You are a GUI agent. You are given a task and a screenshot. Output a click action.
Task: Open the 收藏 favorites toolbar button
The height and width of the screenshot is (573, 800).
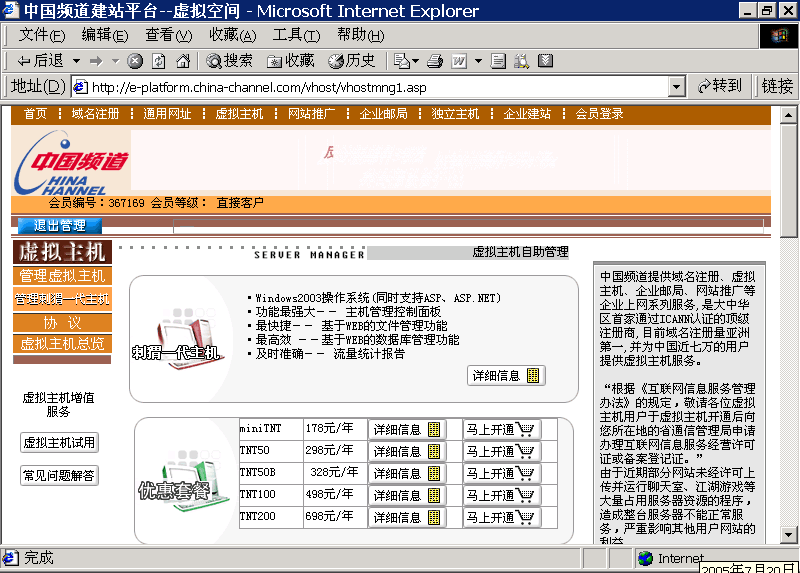click(291, 61)
